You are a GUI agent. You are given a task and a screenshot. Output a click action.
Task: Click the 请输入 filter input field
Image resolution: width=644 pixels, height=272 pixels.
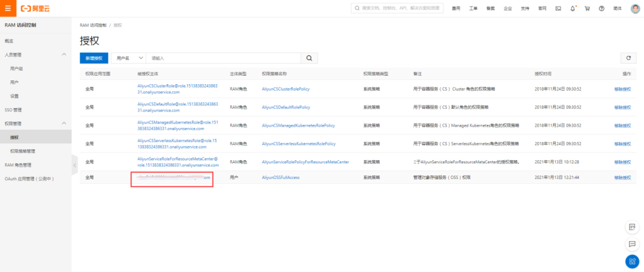pos(223,59)
